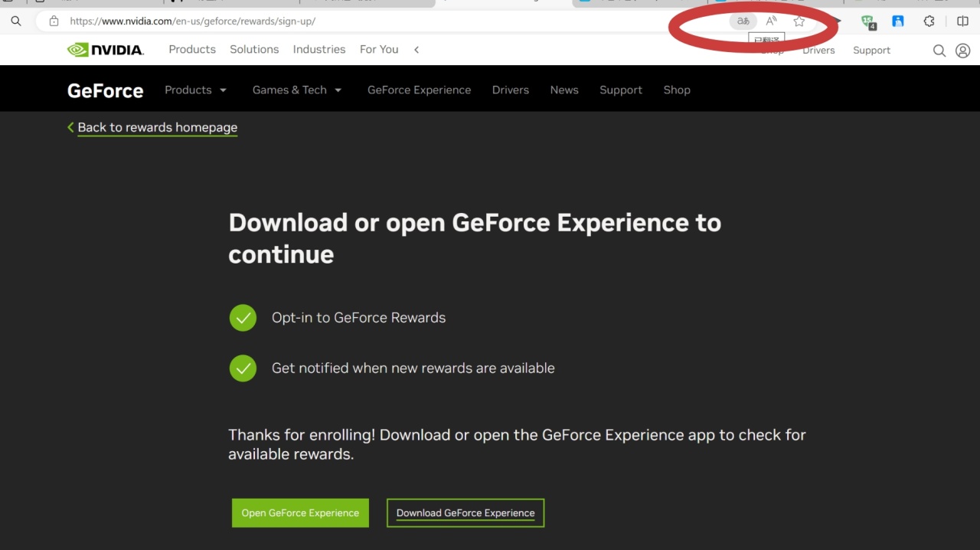Collapse the top navigation with the left chevron
980x550 pixels.
(416, 50)
